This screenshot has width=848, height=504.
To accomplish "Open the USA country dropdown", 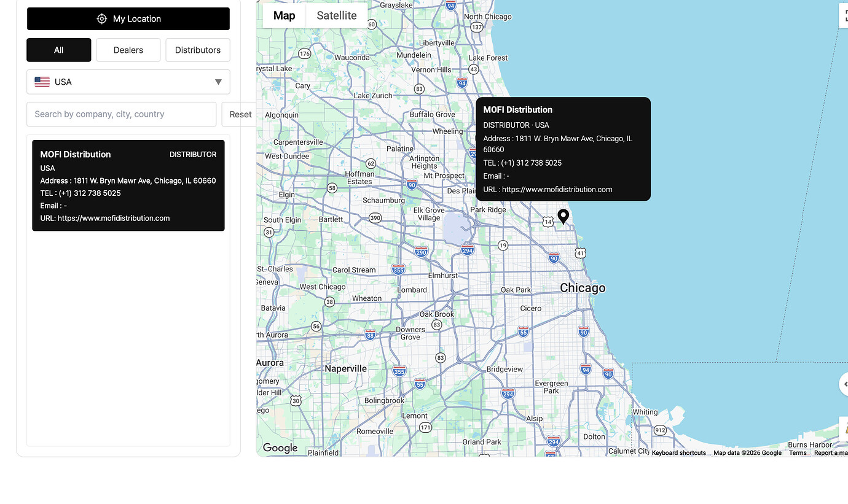I will (x=128, y=82).
